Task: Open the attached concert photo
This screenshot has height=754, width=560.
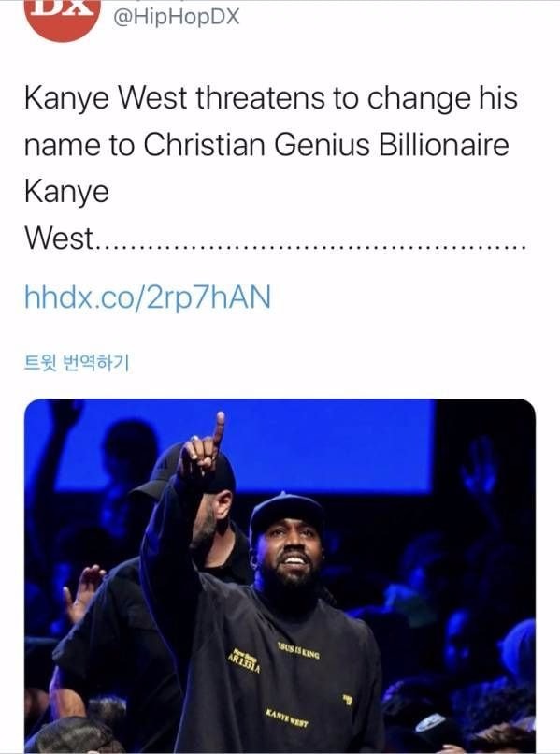Action: tap(280, 575)
